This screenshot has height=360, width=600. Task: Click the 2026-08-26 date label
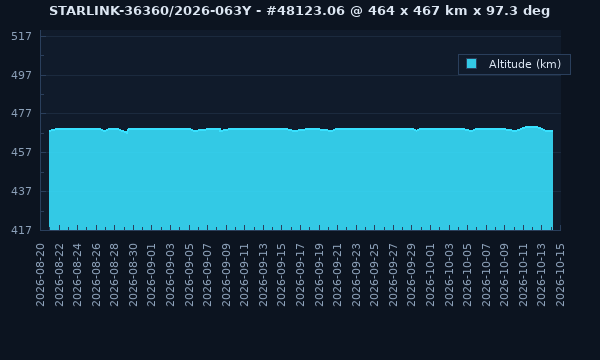[96, 275]
